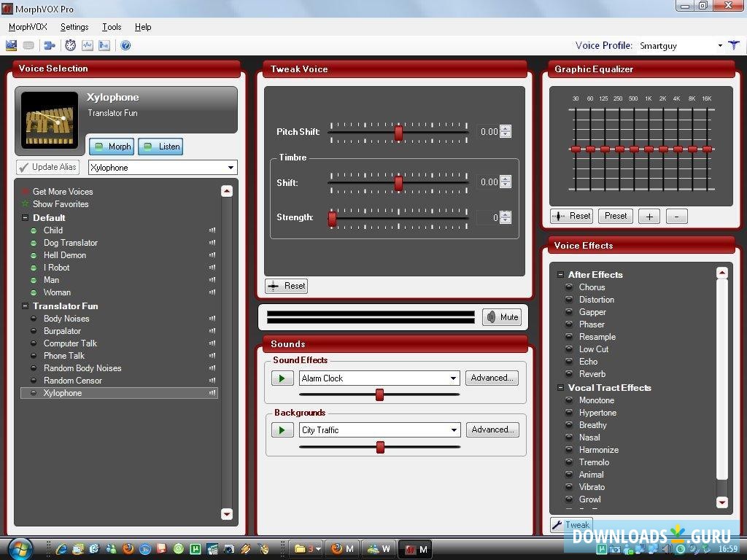The image size is (747, 560).
Task: Toggle the Mute button
Action: point(502,317)
